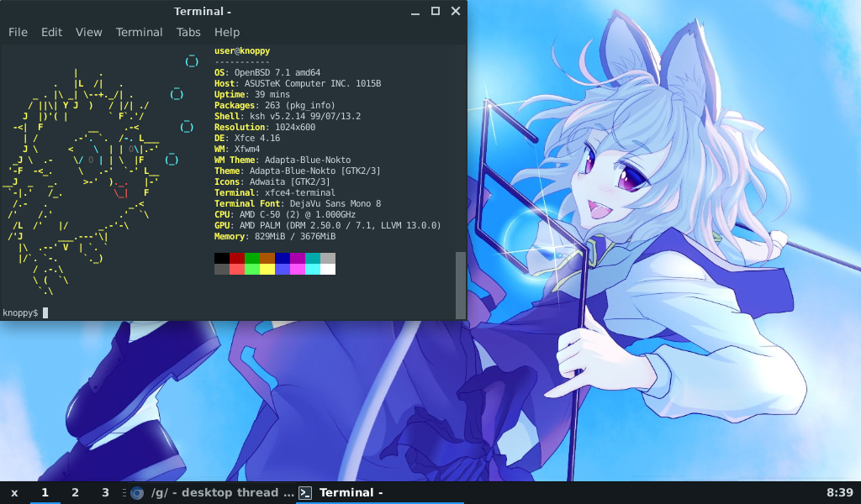Click the terminal vertical scrollbar thumb

click(x=461, y=285)
